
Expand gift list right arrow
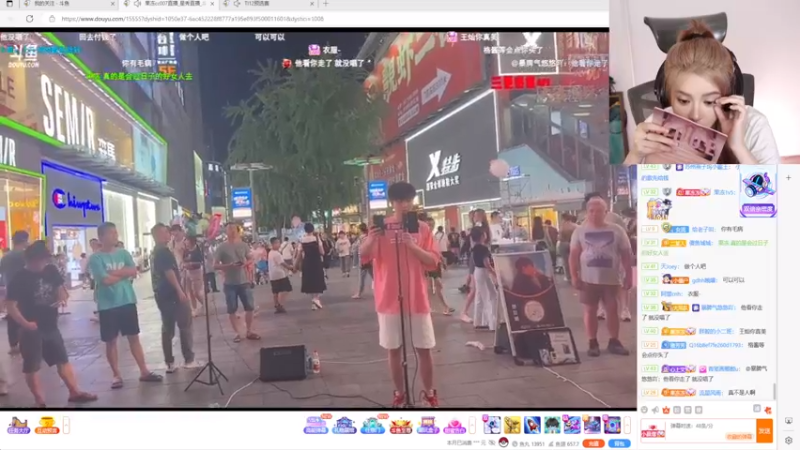click(627, 425)
